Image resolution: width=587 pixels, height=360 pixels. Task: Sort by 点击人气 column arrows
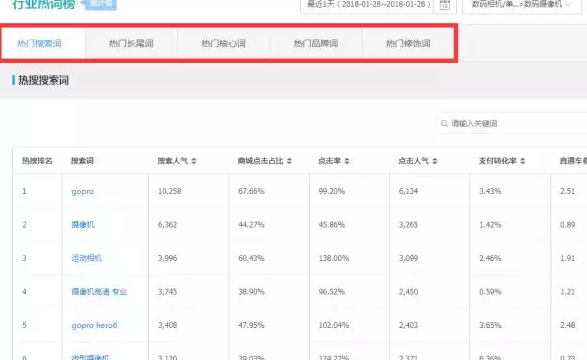(435, 161)
